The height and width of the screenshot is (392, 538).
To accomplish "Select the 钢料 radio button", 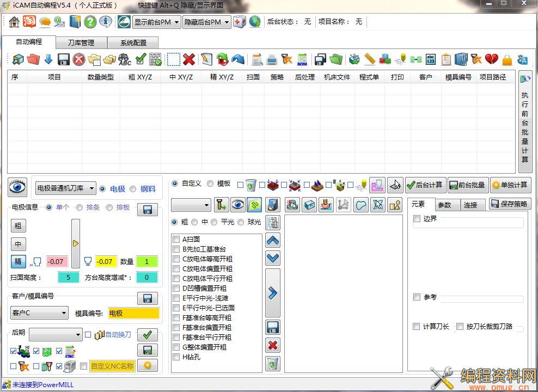I will point(133,189).
